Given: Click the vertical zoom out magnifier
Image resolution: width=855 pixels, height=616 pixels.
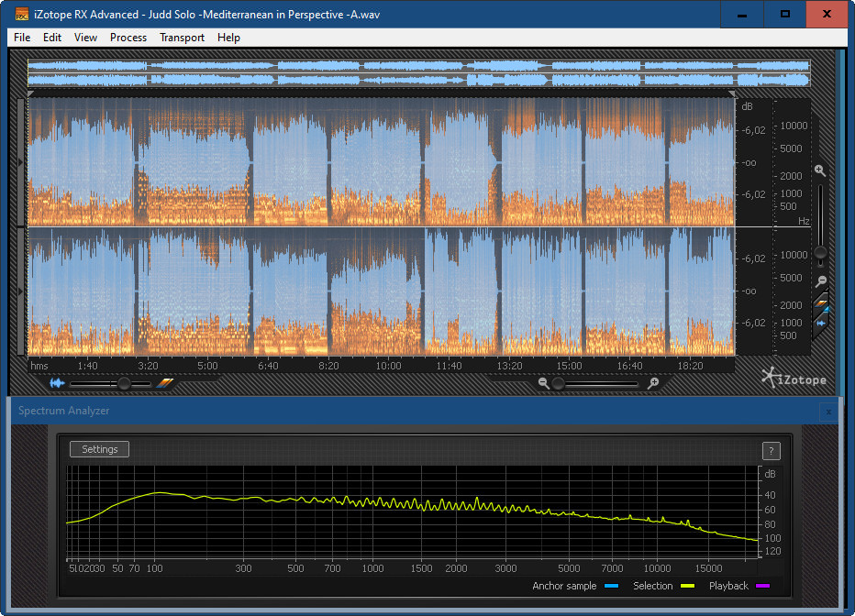Looking at the screenshot, I should coord(821,281).
